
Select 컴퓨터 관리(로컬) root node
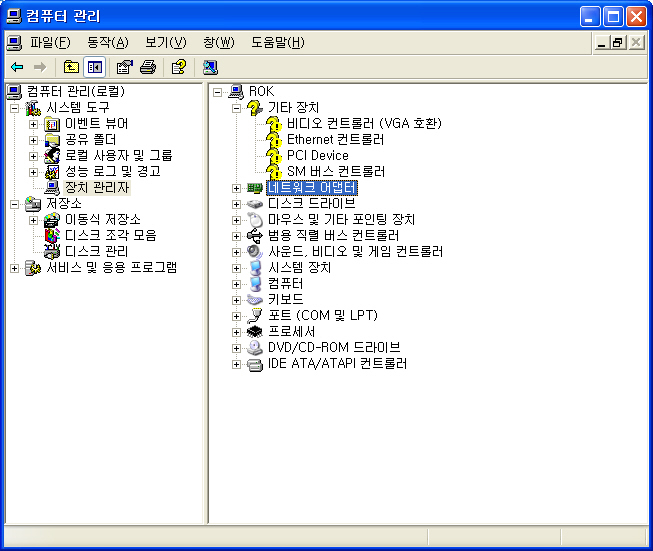point(76,91)
